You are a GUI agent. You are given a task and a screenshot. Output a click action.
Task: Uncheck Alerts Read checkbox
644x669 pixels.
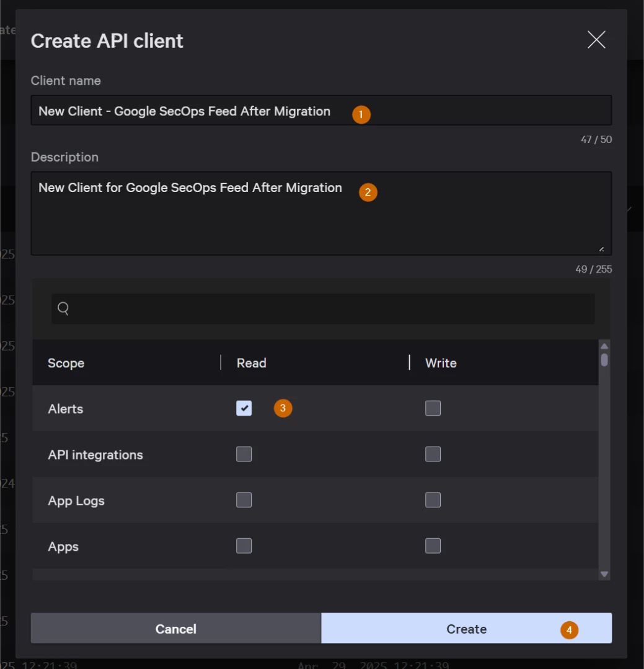[244, 408]
